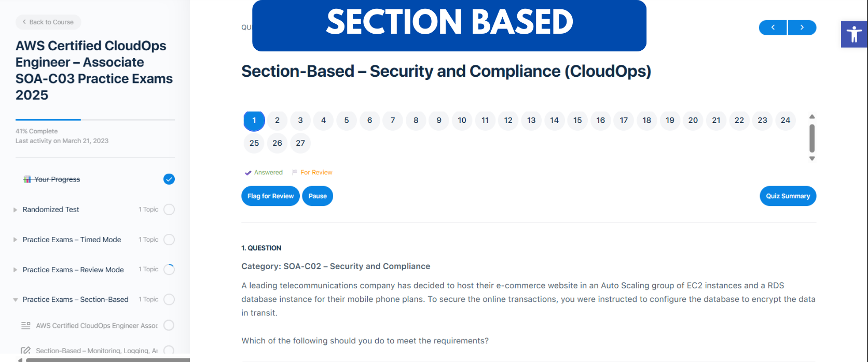868x362 pixels.
Task: Click the quiz pencil icon for Section-Based Monitoring
Action: pyautogui.click(x=25, y=351)
